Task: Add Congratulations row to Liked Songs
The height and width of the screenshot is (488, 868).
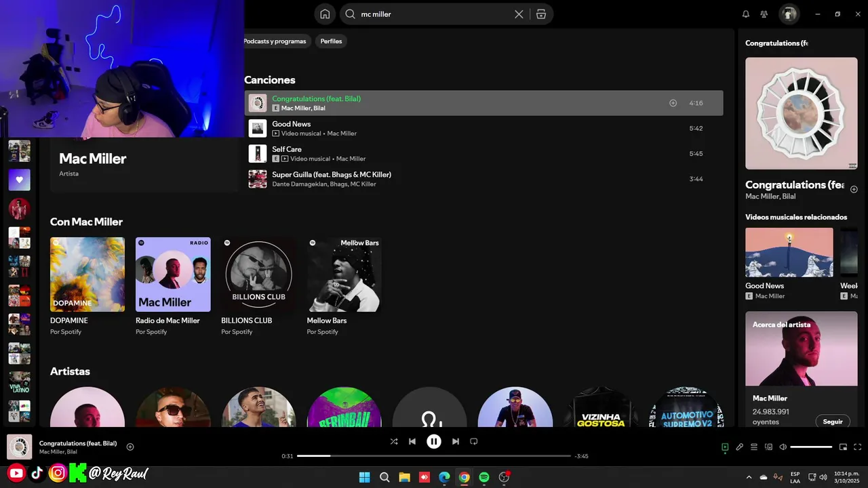Action: pyautogui.click(x=673, y=103)
